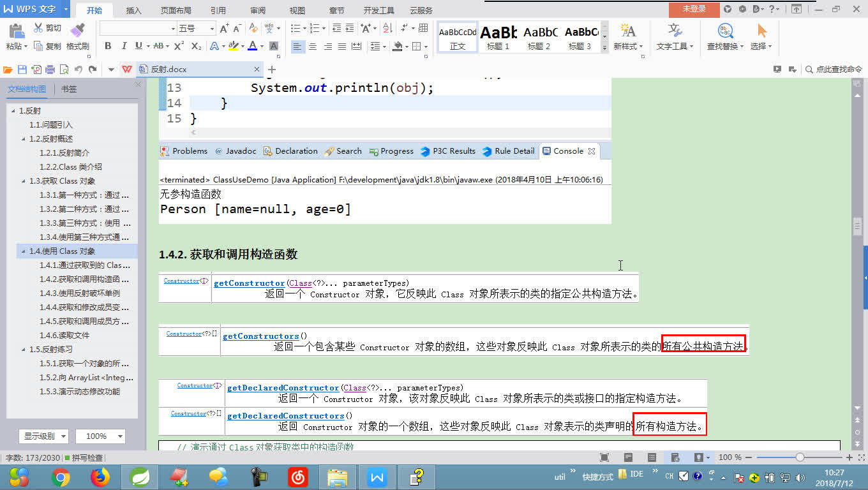
Task: Apply superscript X² formatting
Action: 179,46
